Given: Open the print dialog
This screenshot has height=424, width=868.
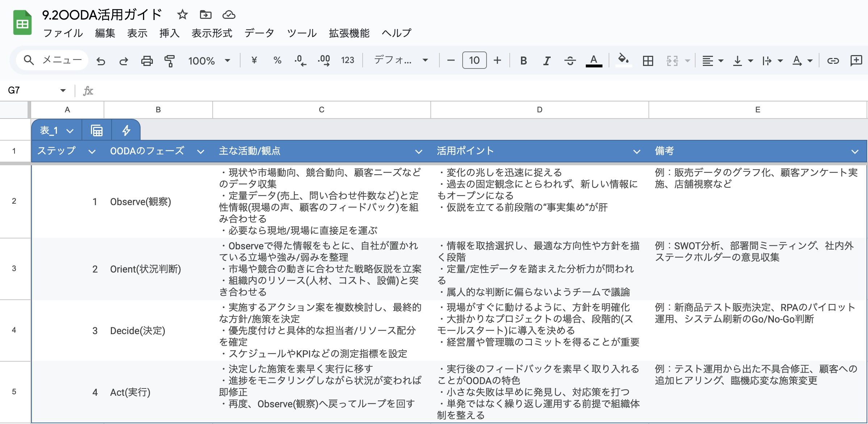Looking at the screenshot, I should point(147,61).
